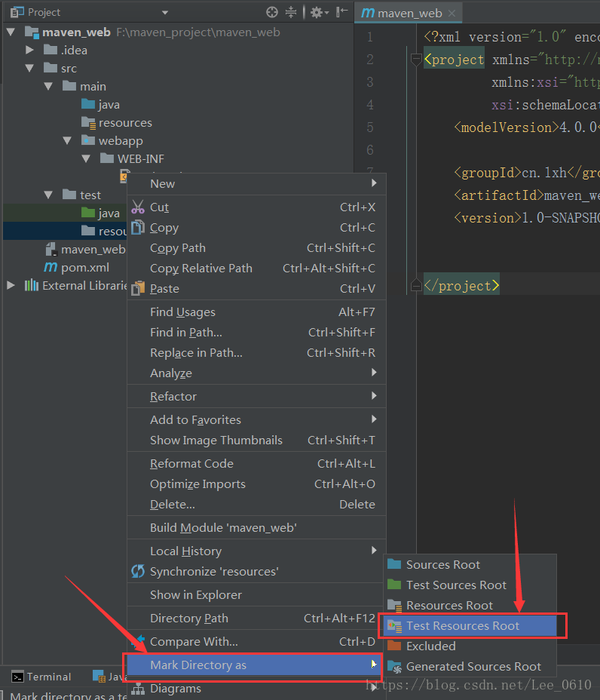Open Local History submenu
Screen dimensions: 600x700
(x=256, y=551)
